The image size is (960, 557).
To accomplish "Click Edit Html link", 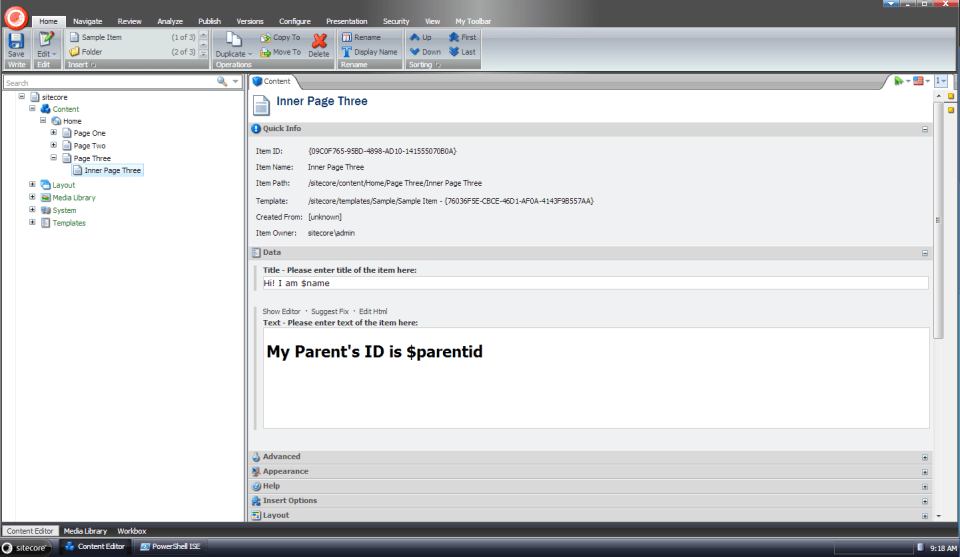I will coord(373,312).
